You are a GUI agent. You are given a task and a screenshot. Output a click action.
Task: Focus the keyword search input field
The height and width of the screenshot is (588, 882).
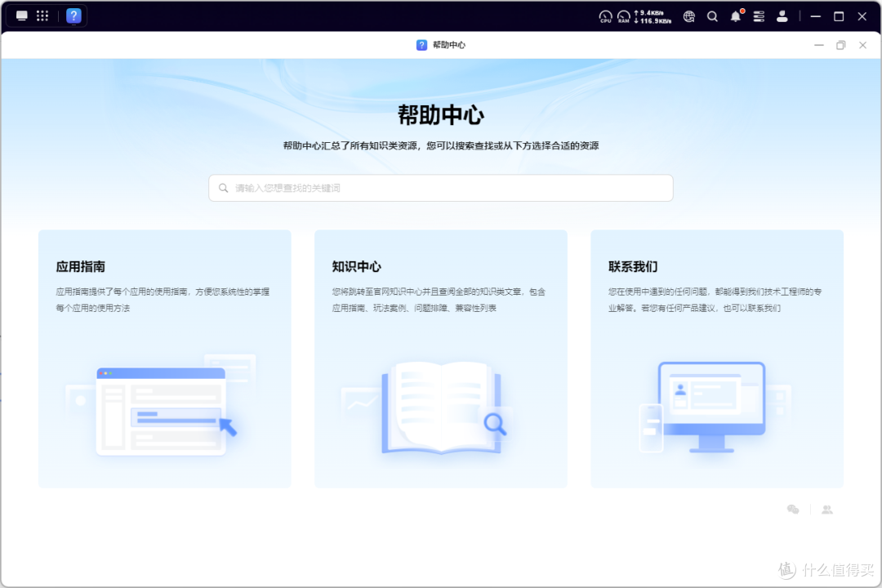click(x=441, y=188)
